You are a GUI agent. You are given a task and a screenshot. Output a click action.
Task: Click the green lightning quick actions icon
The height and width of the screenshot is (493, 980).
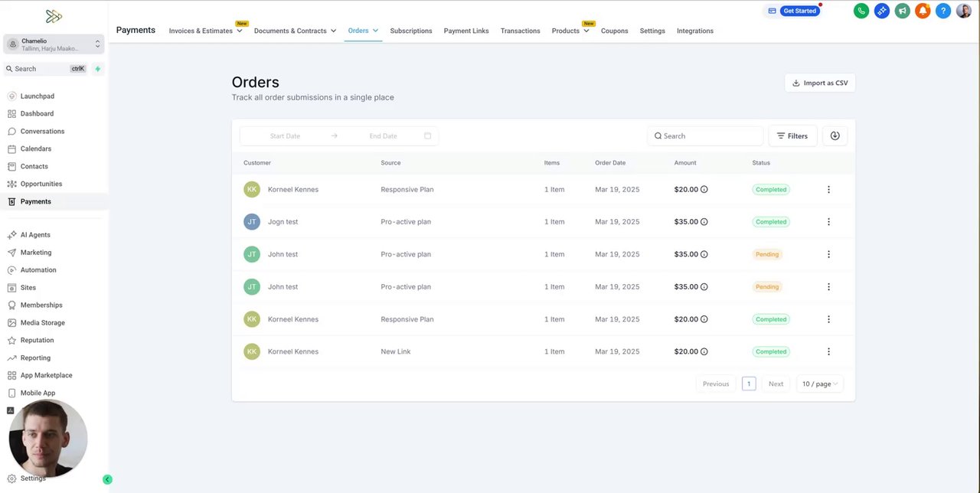(97, 69)
